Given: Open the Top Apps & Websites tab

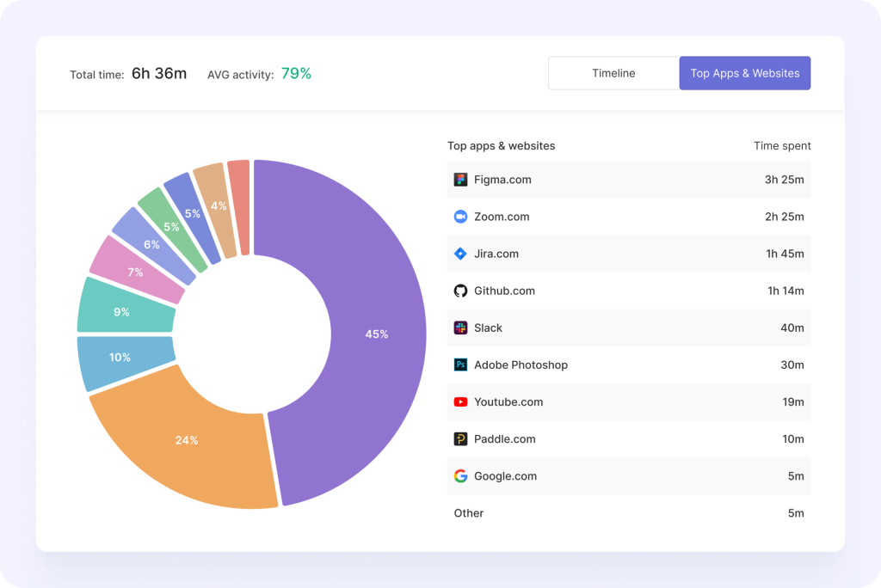Looking at the screenshot, I should (x=744, y=73).
